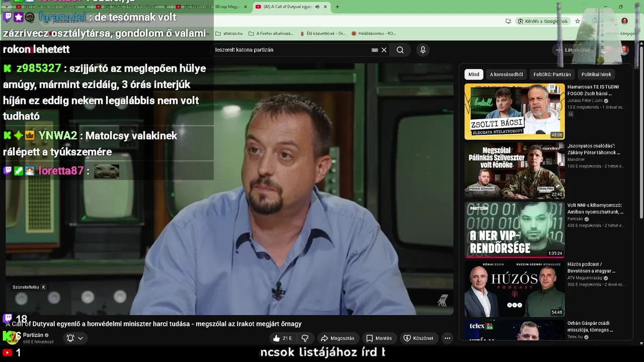Click chat username 'loretta87' in overlay

point(61,171)
